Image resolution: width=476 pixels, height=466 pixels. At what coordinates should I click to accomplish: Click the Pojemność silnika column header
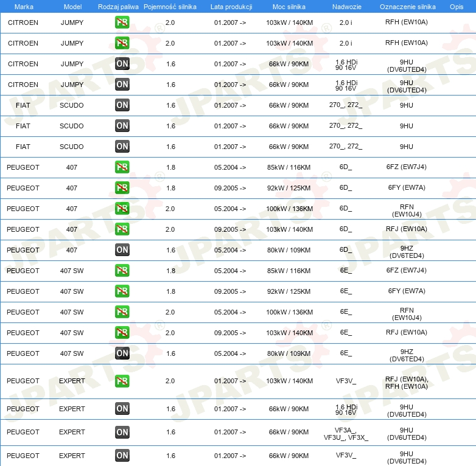pos(170,7)
